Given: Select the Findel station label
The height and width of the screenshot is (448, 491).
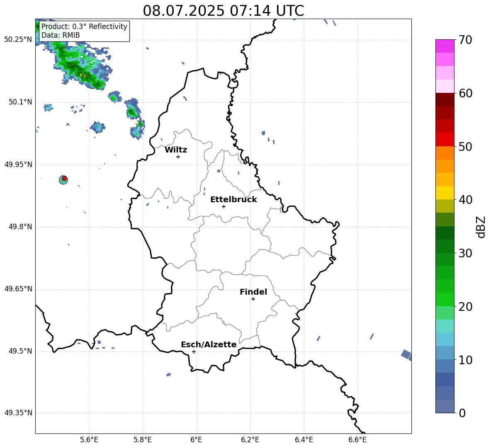Looking at the screenshot, I should coord(253,292).
